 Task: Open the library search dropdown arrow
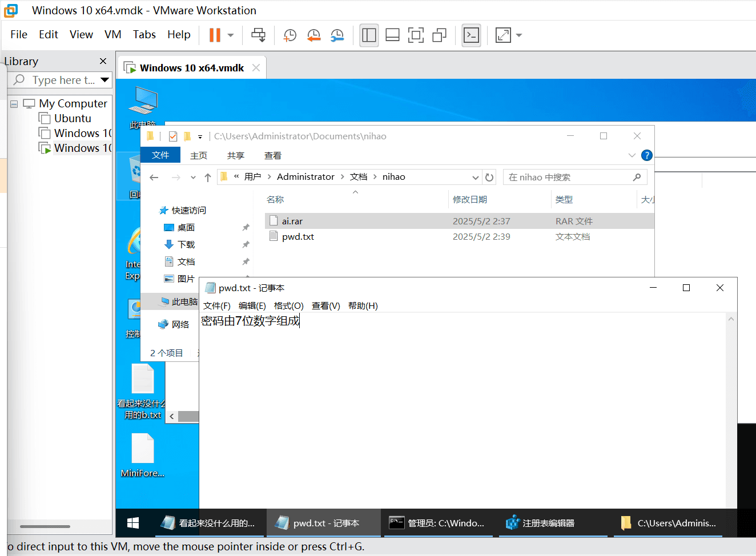(x=104, y=80)
